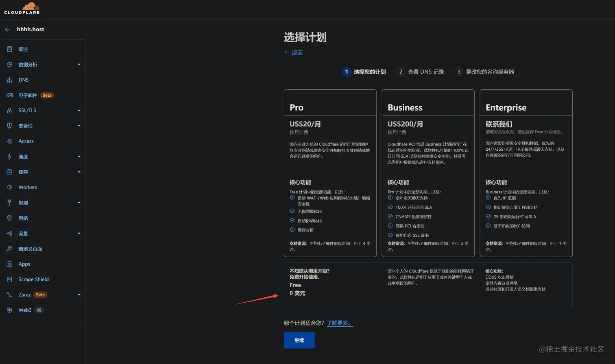615x364 pixels.
Task: Select the Enterprise plan card
Action: pyautogui.click(x=526, y=173)
